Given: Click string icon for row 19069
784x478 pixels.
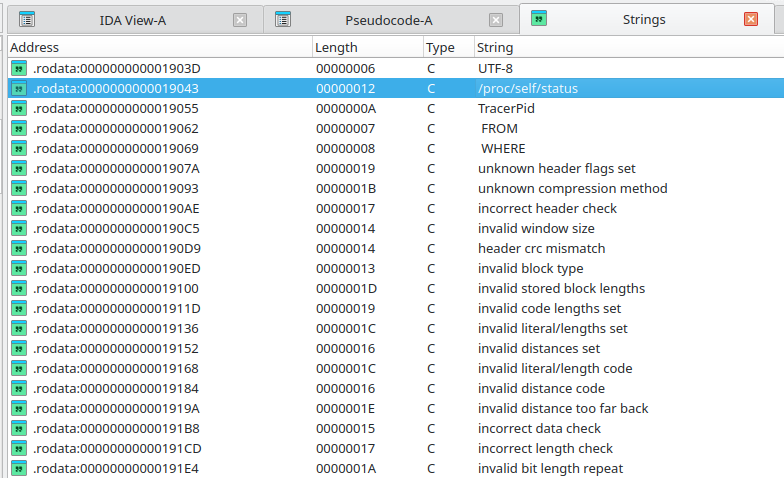Looking at the screenshot, I should [19, 148].
